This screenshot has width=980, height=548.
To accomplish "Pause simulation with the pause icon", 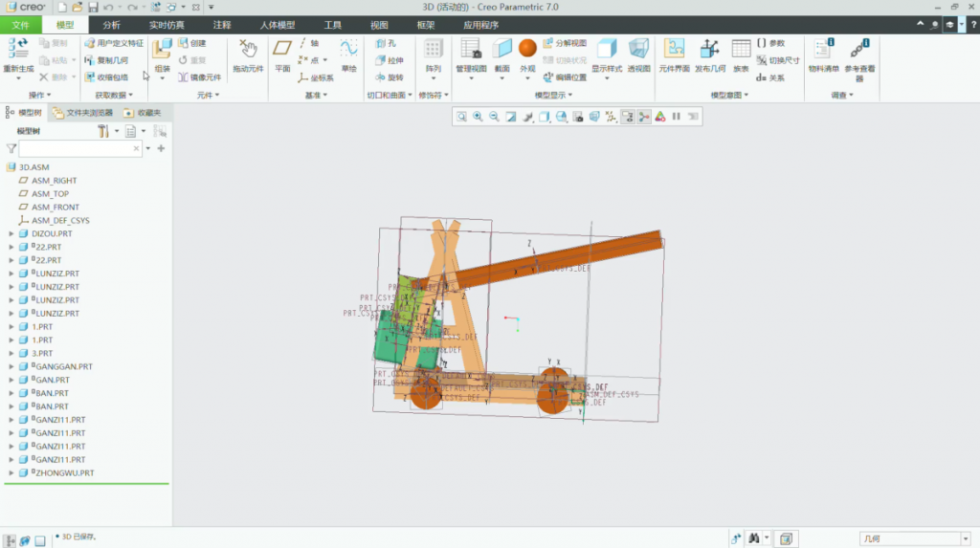I will coord(677,117).
